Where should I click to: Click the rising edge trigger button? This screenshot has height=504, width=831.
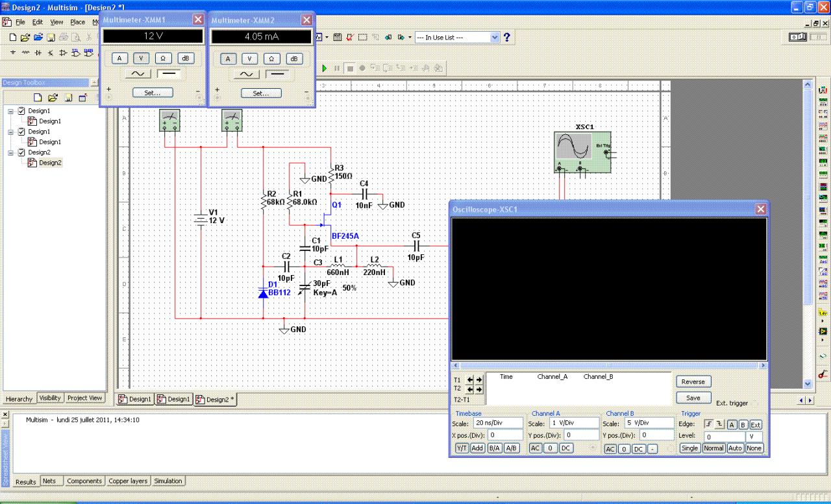click(x=710, y=424)
